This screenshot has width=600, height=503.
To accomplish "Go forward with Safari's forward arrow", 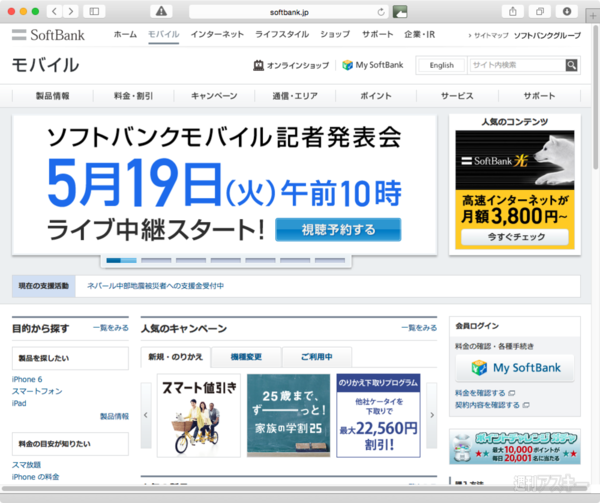I will (x=71, y=11).
